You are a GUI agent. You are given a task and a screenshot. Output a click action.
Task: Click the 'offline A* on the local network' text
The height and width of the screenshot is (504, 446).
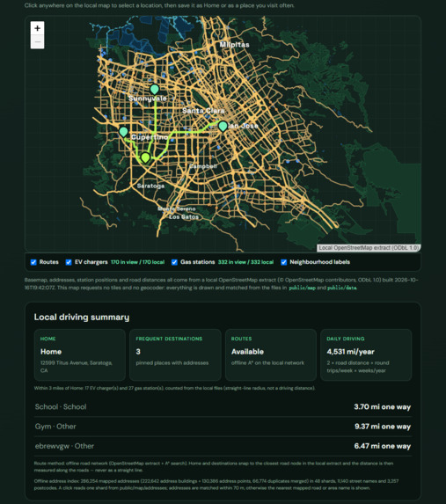point(267,363)
